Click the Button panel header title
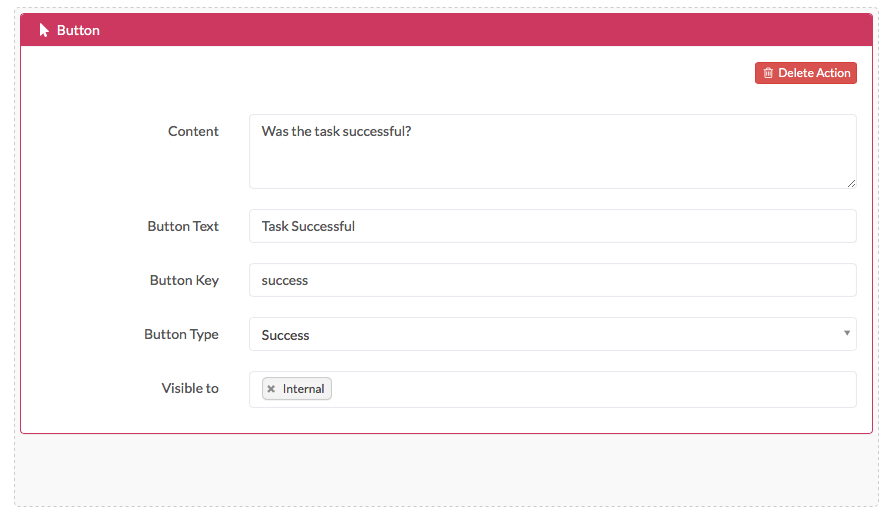The width and height of the screenshot is (891, 521). [x=78, y=30]
